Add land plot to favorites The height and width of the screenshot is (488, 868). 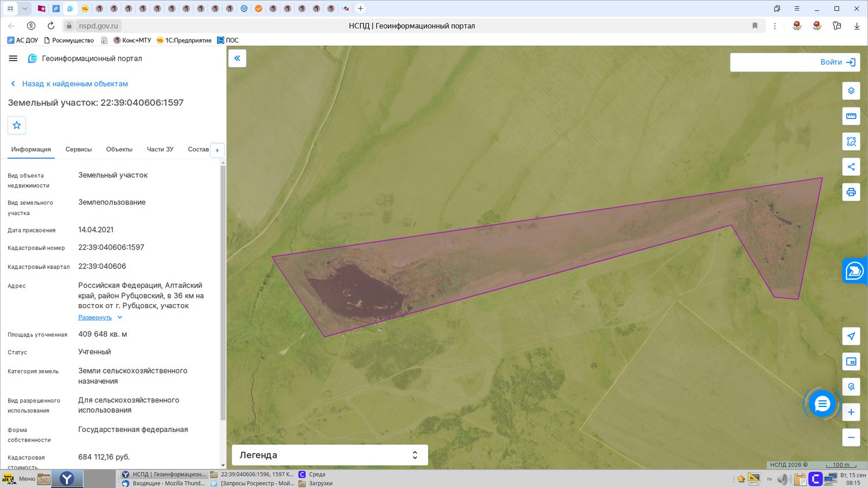point(17,125)
